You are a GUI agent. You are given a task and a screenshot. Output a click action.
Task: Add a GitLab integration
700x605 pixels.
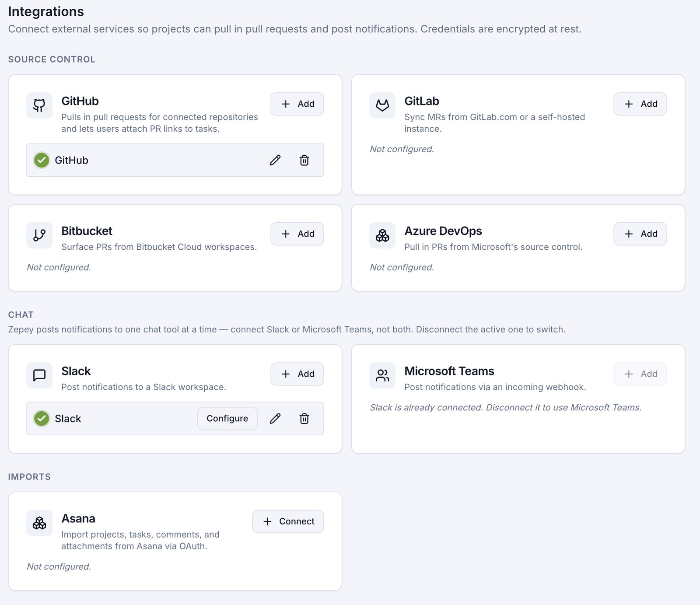(640, 104)
